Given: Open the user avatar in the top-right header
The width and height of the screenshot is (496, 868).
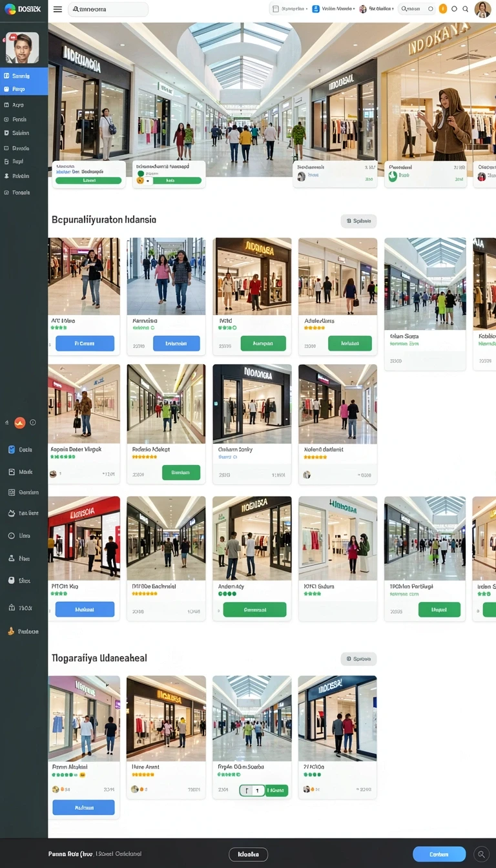Looking at the screenshot, I should click(482, 9).
